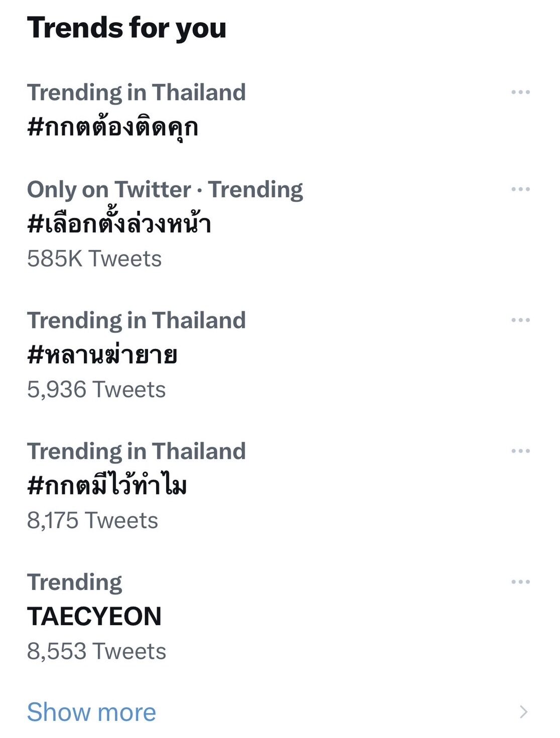Open the three-dot menu beside #กกตมีไว้ทำไม
This screenshot has width=560, height=738.
click(x=520, y=451)
